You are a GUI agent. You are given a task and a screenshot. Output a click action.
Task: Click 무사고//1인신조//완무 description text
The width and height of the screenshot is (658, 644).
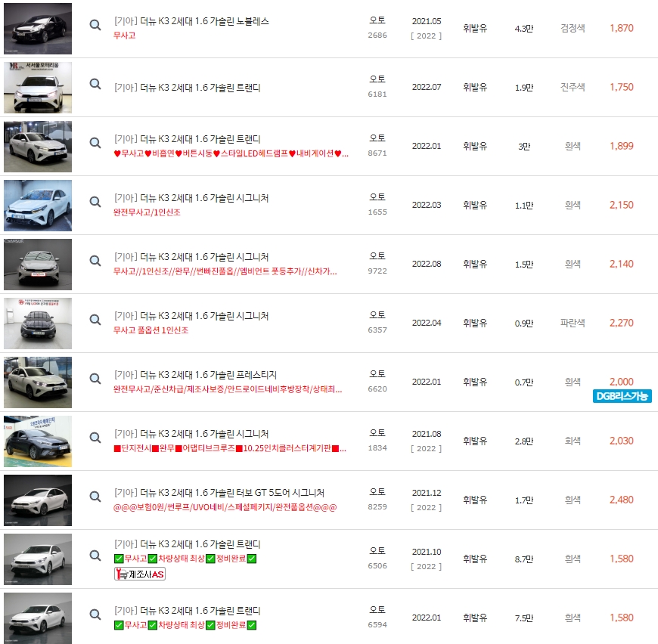point(225,271)
